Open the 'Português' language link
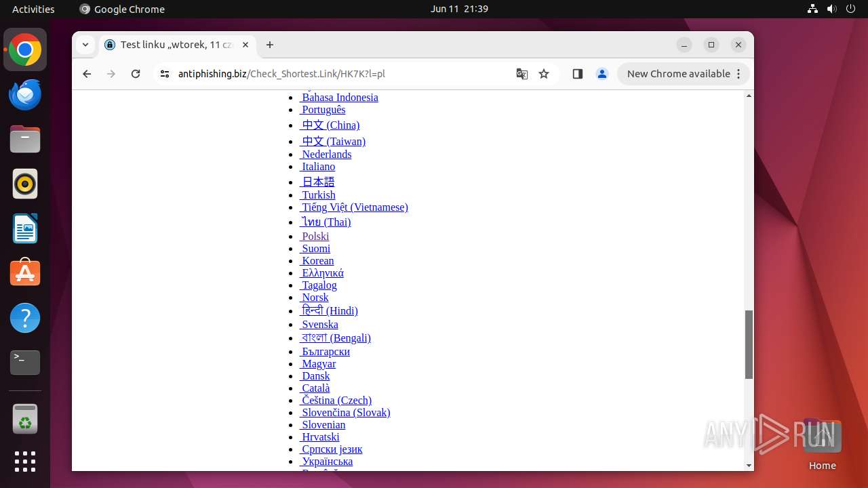 323,110
